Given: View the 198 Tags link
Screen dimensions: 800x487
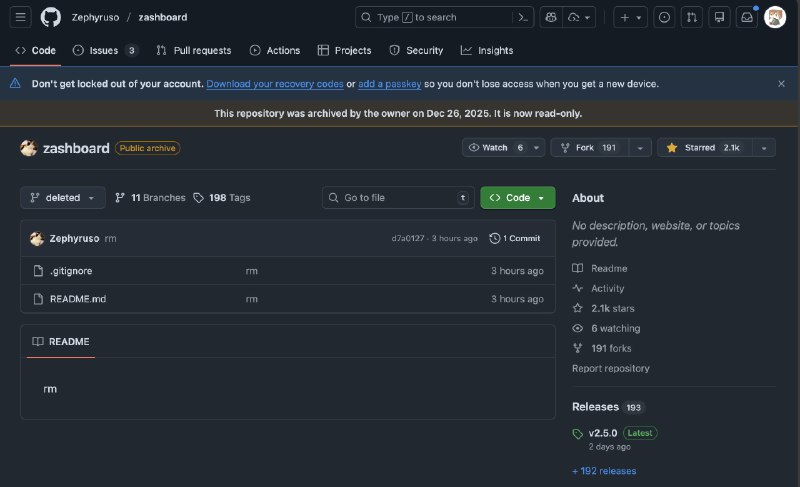Looking at the screenshot, I should point(222,197).
